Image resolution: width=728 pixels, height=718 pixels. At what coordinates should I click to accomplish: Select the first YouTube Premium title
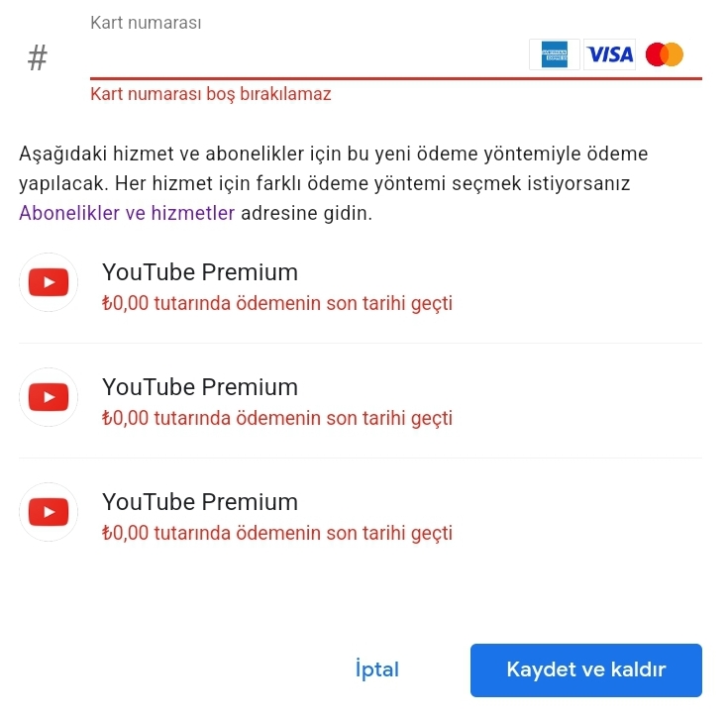click(x=200, y=272)
